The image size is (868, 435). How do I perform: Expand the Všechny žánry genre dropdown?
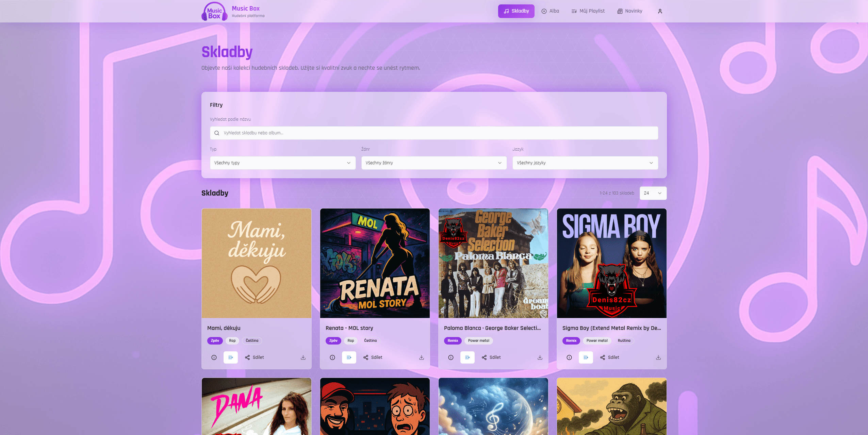click(433, 163)
